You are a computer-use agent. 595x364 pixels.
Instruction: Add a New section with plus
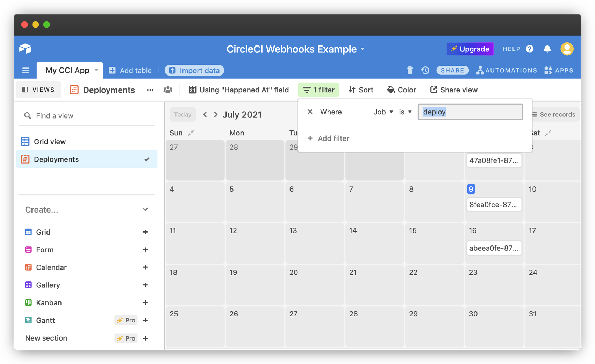[x=145, y=338]
